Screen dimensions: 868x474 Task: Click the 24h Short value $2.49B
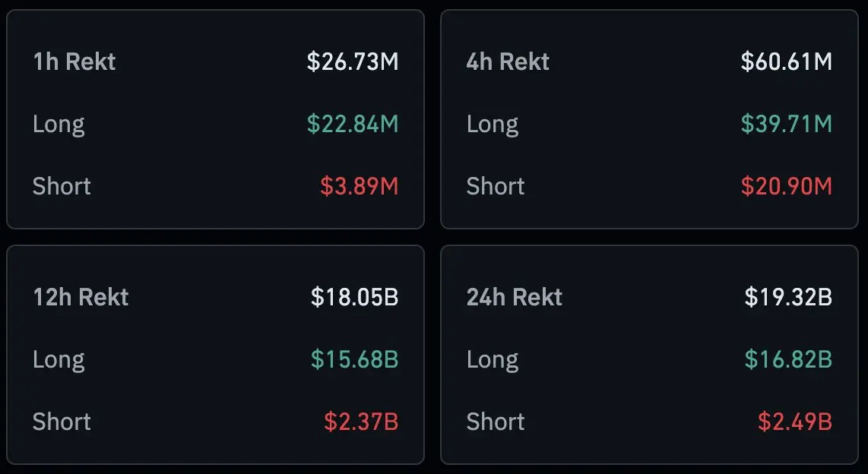pyautogui.click(x=794, y=422)
